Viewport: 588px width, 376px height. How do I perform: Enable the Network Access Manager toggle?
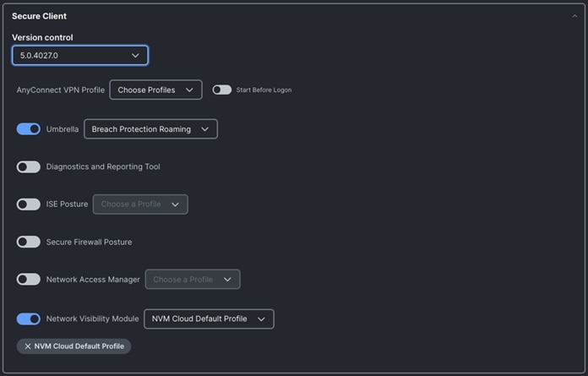29,280
